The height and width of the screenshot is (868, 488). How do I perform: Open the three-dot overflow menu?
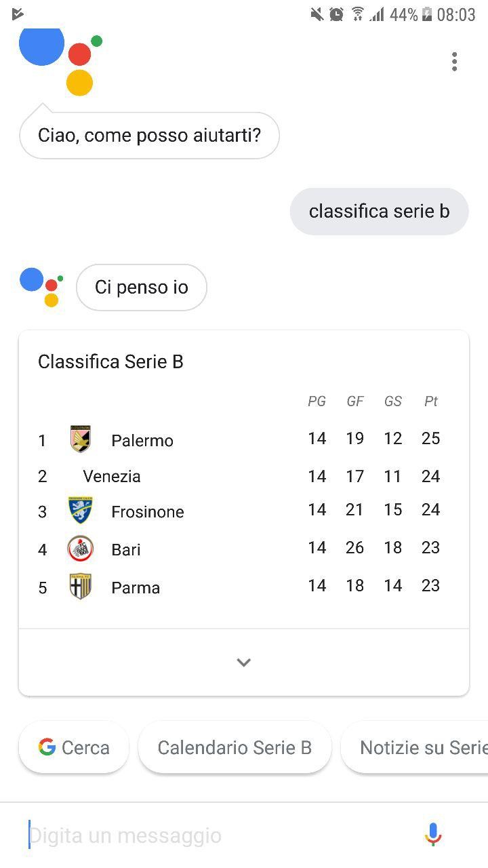(454, 62)
